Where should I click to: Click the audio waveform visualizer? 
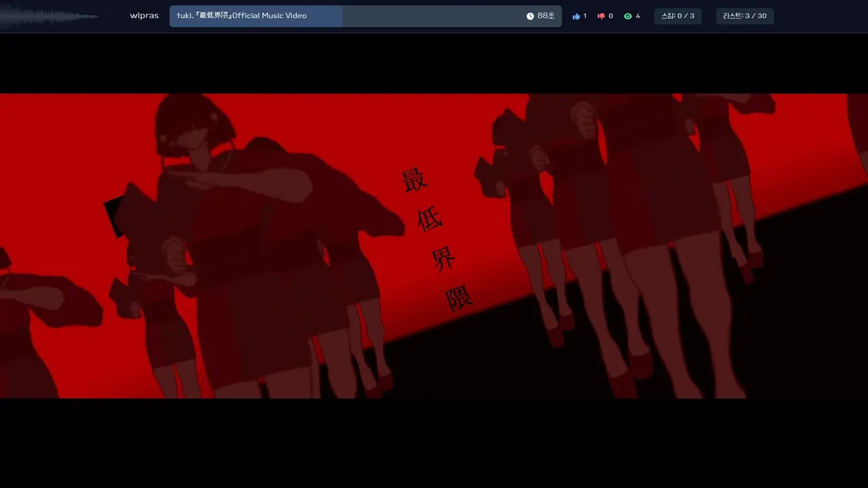click(50, 16)
